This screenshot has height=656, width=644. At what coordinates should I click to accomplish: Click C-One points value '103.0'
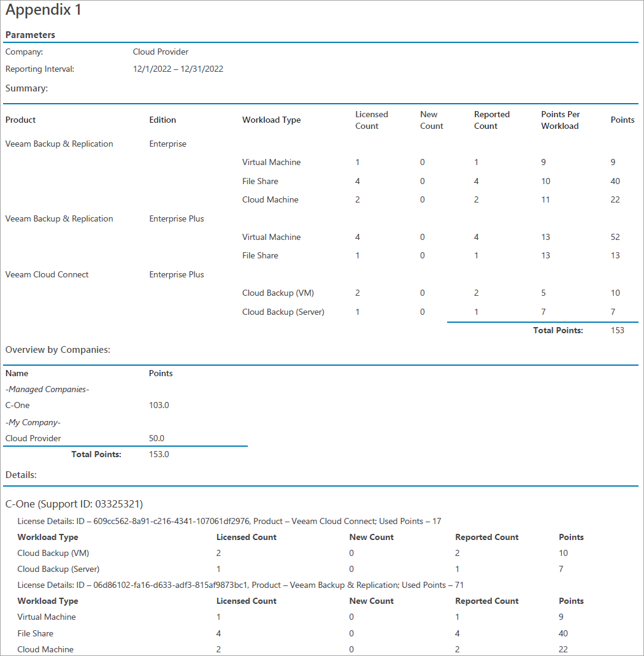pos(159,405)
